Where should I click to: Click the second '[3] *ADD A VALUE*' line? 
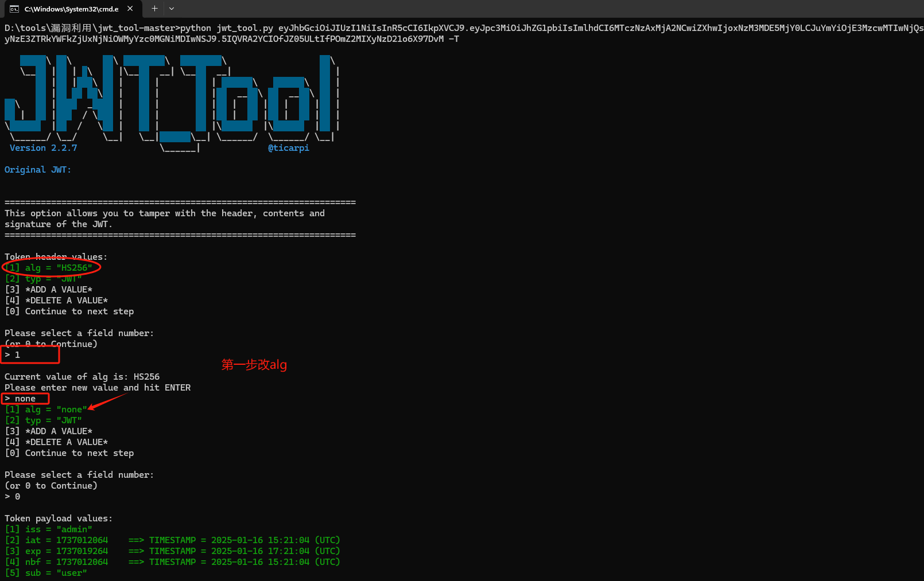[49, 431]
